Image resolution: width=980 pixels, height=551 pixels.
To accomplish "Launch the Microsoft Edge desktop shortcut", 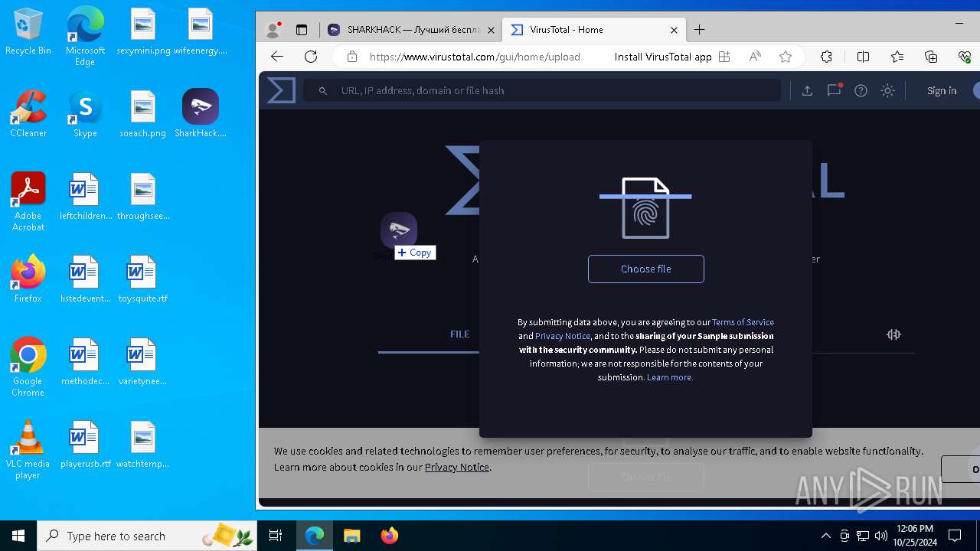I will pyautogui.click(x=85, y=37).
